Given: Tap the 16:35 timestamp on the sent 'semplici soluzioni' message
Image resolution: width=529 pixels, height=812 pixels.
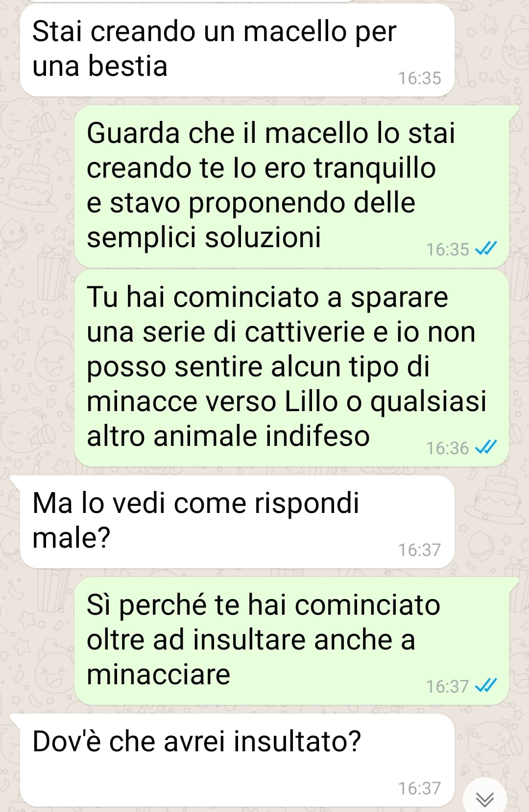Looking at the screenshot, I should 448,250.
